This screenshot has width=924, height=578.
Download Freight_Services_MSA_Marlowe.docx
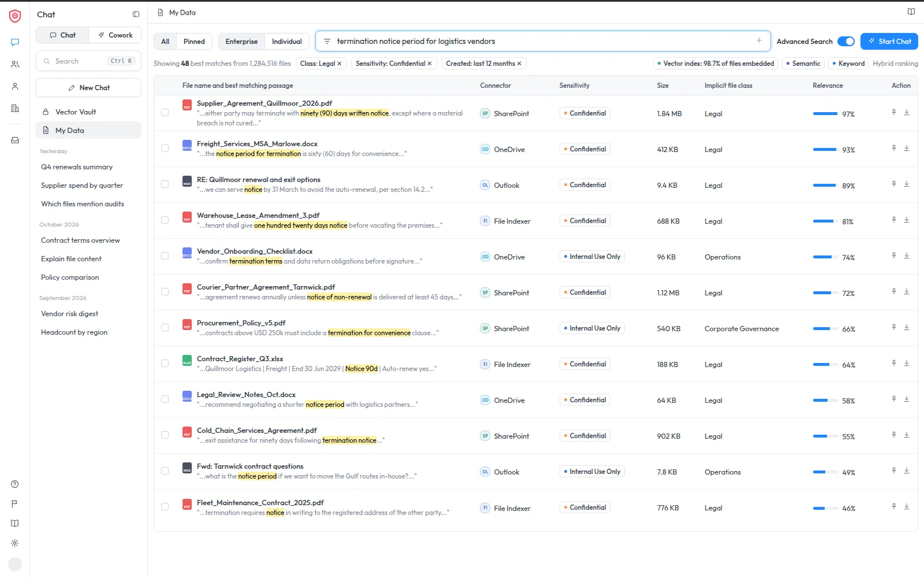(907, 148)
